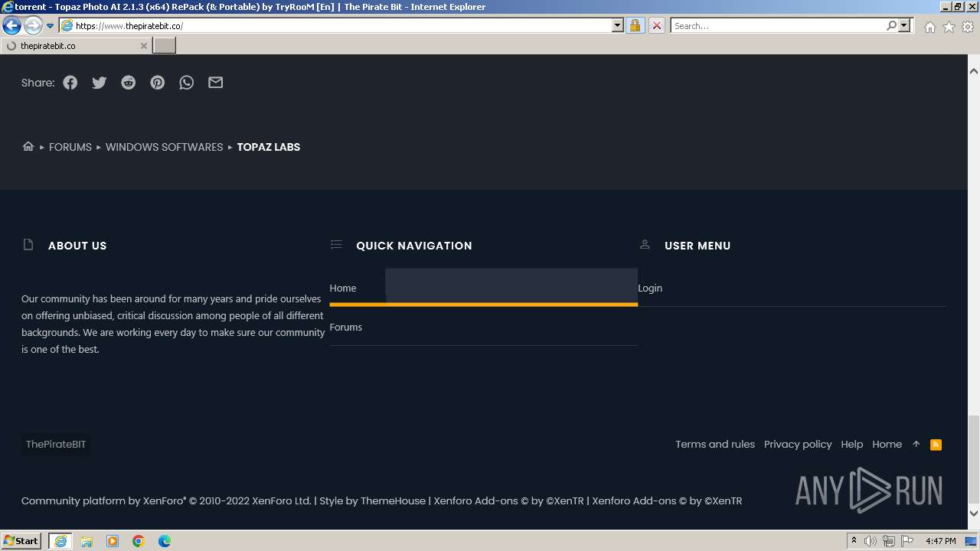Click the volume icon in system tray
The height and width of the screenshot is (551, 980).
tap(871, 541)
